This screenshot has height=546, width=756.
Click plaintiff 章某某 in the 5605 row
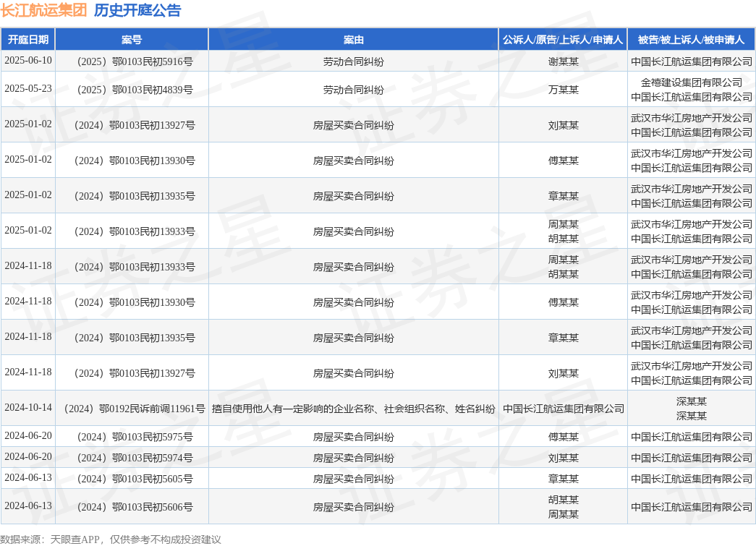(x=563, y=479)
